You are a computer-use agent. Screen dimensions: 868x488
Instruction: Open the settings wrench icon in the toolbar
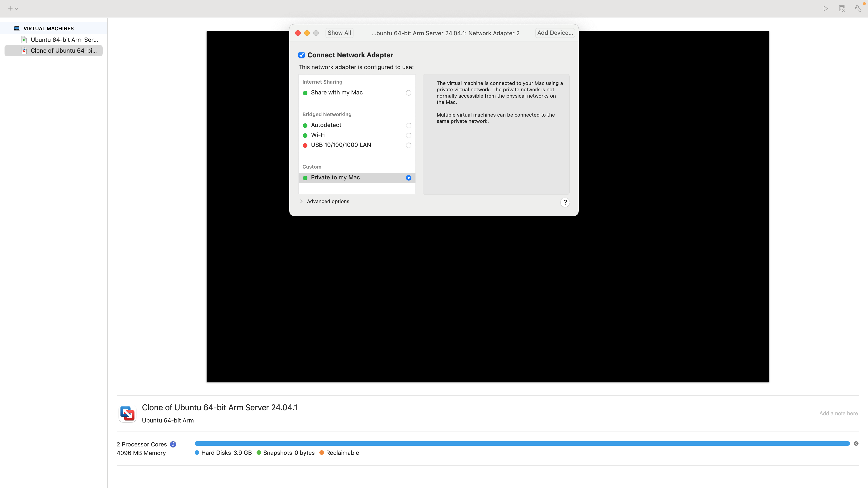coord(858,8)
